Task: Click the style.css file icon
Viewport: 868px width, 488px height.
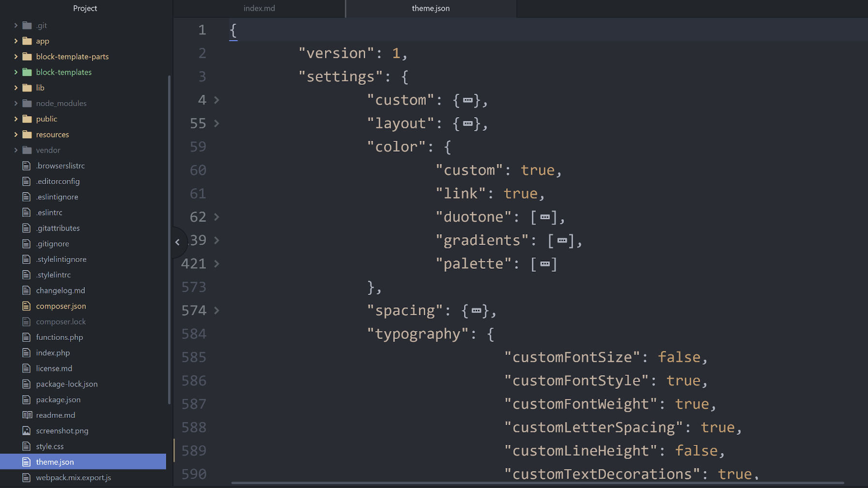Action: pos(27,446)
